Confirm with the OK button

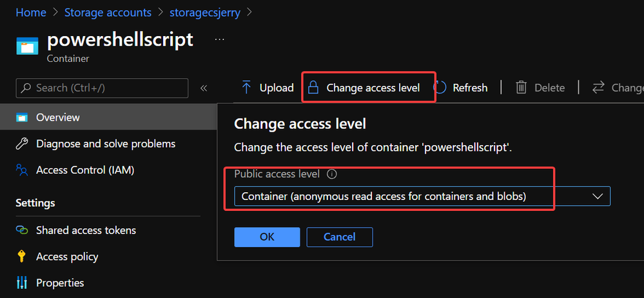coord(267,237)
